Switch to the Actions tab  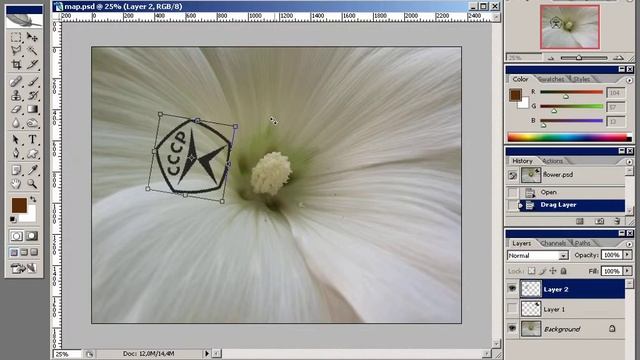(553, 161)
